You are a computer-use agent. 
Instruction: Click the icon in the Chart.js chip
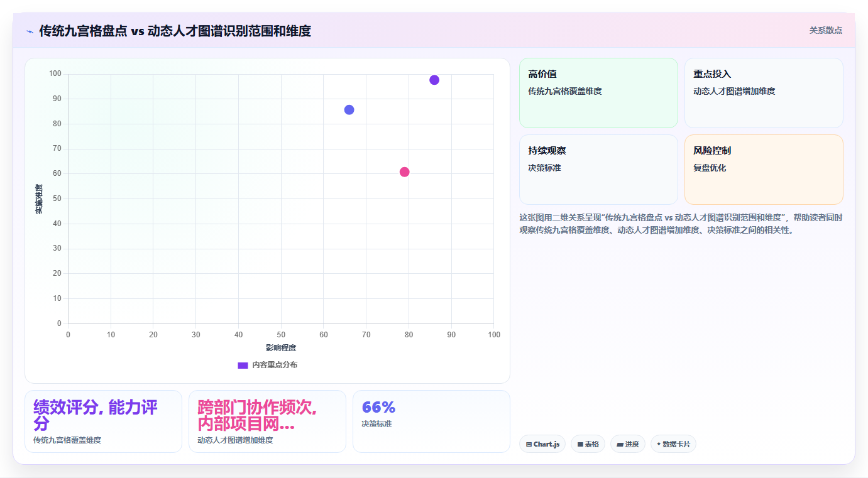point(529,444)
